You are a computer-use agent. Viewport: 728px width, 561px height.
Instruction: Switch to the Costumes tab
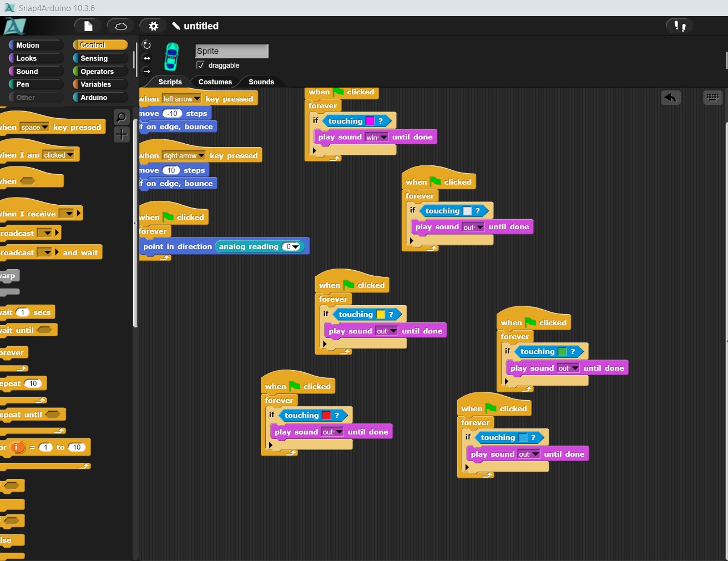[x=215, y=82]
